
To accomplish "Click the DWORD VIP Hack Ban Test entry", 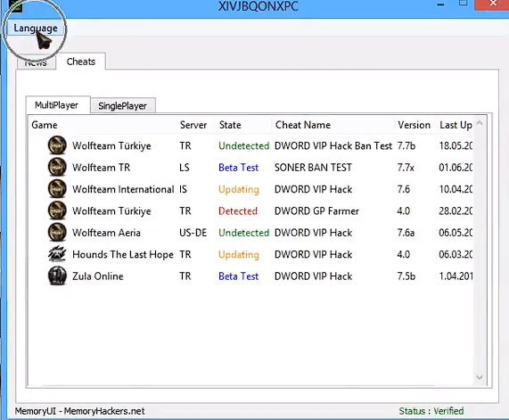I will [x=333, y=145].
